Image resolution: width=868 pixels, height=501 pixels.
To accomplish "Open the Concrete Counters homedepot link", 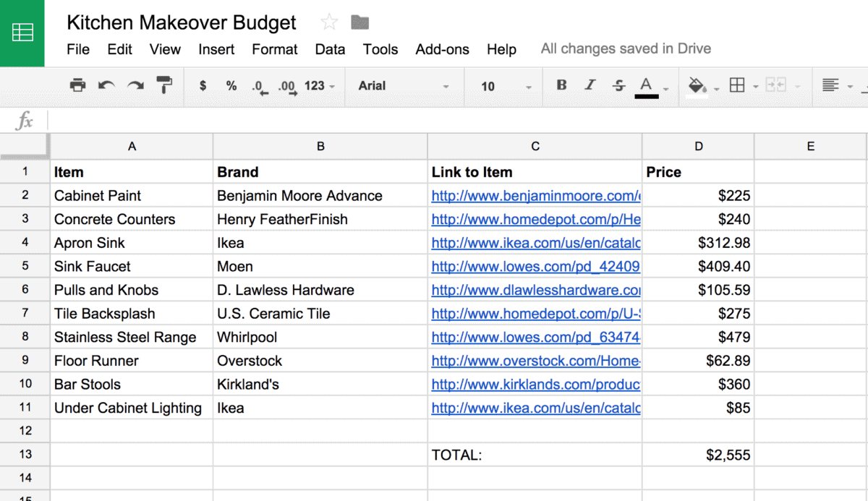I will pos(536,219).
